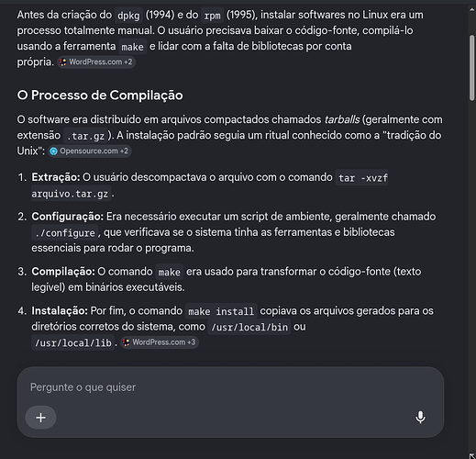Click the rpm code snippet
Screen dimensions: 476x459
(212, 16)
